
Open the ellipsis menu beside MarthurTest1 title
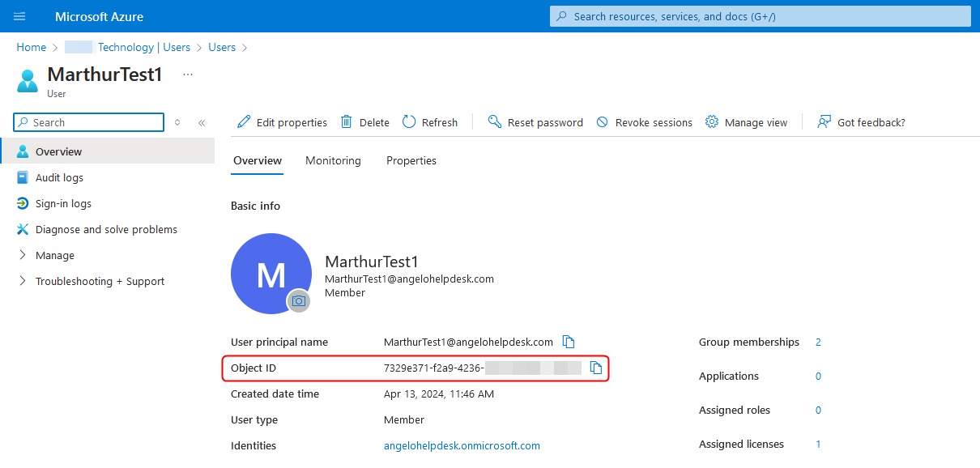(188, 74)
